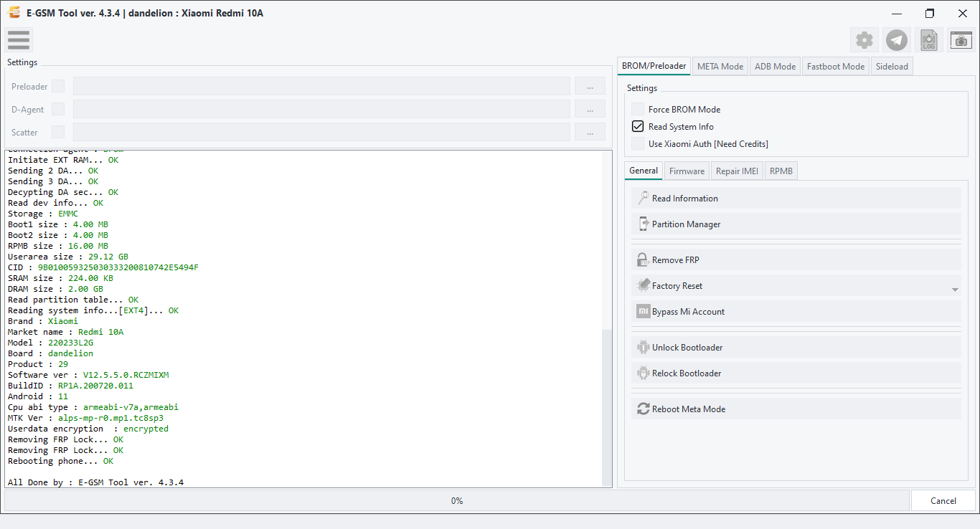This screenshot has width=980, height=529.
Task: Open the Repair IMEI sub-tab
Action: tap(737, 171)
